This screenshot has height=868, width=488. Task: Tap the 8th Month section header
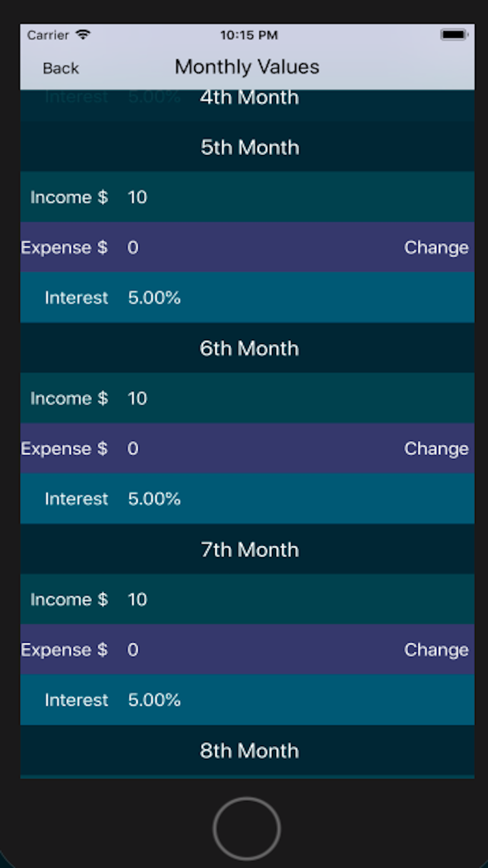click(x=249, y=751)
